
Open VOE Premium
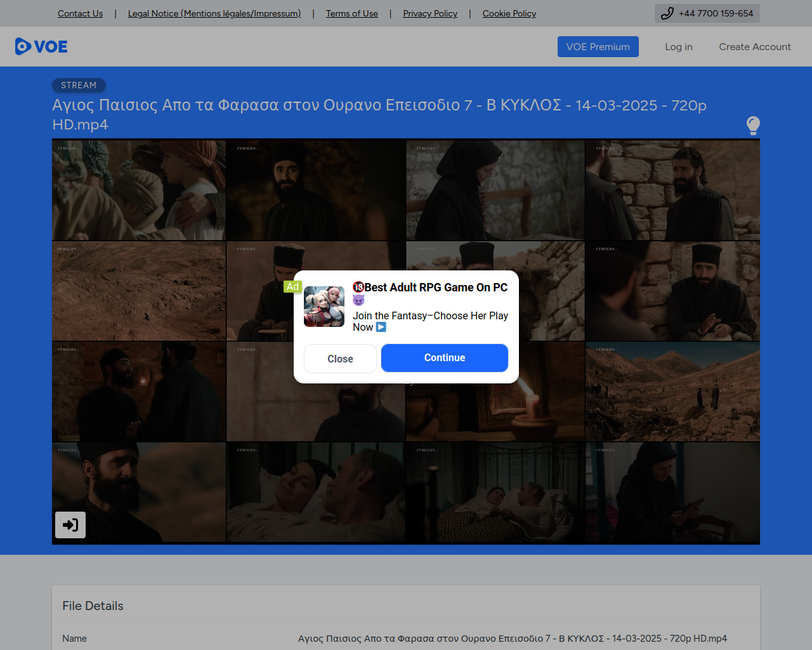click(598, 47)
